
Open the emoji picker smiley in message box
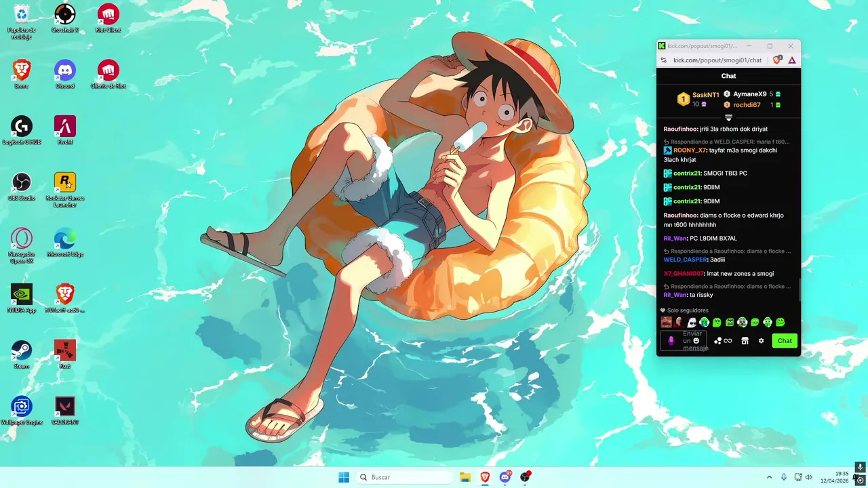696,340
